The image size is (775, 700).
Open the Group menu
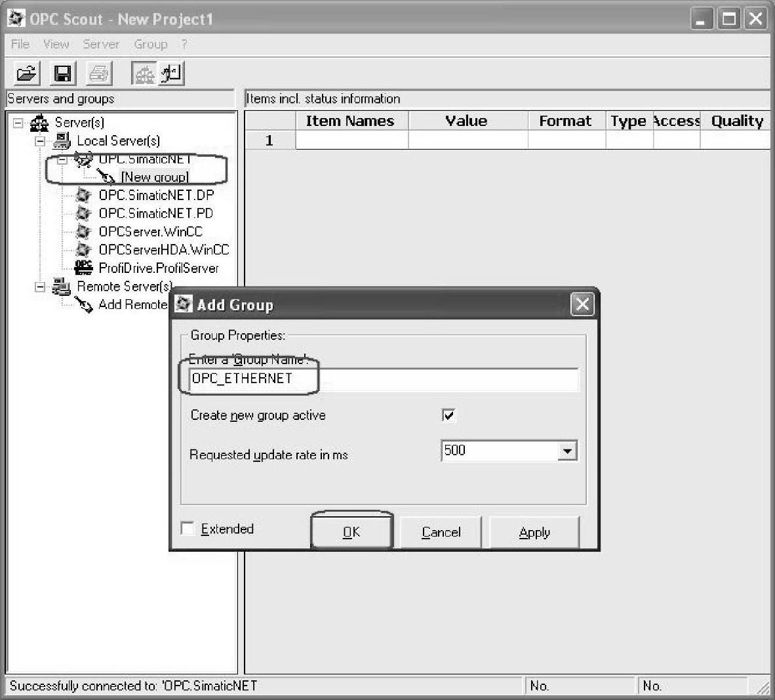click(151, 44)
